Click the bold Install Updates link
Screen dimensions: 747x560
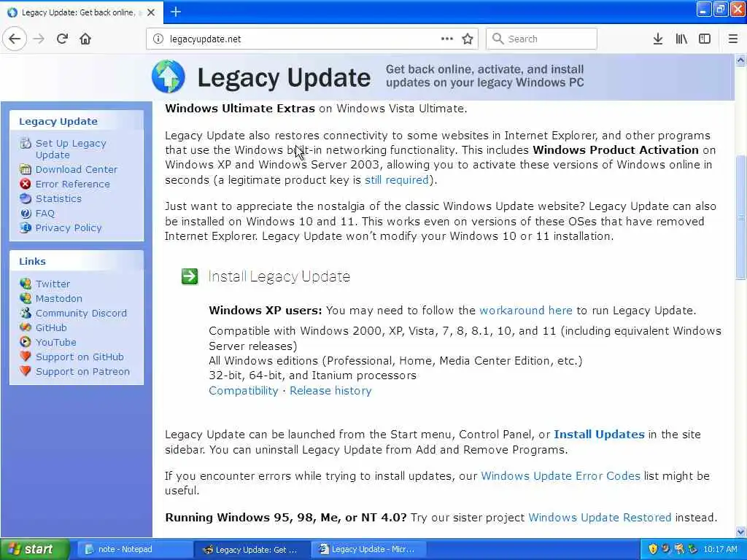click(x=599, y=435)
